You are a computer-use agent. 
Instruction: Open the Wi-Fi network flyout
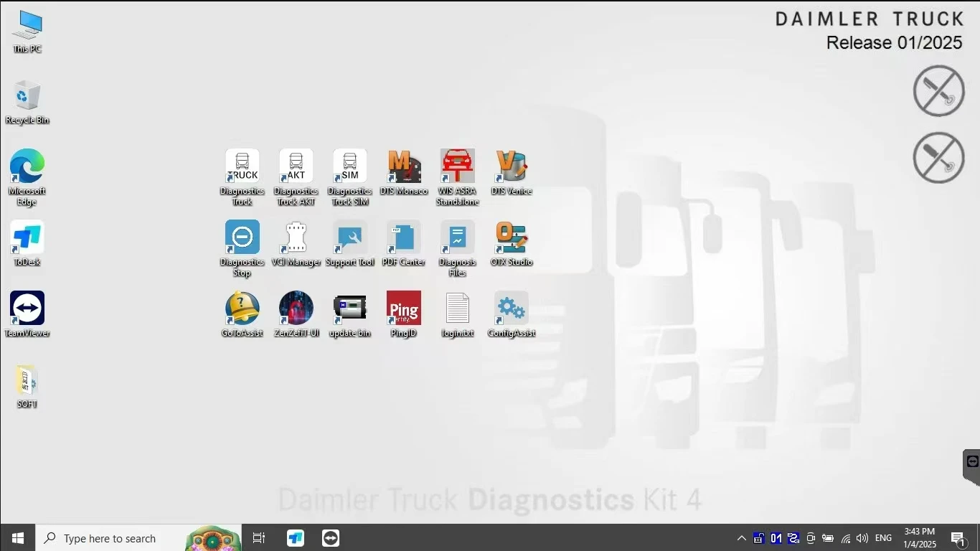pos(845,538)
